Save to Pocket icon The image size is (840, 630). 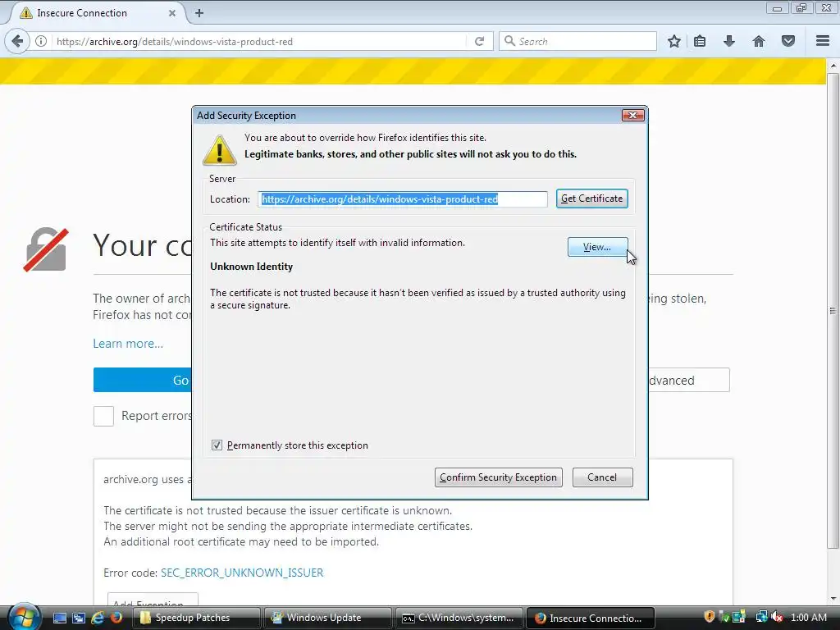tap(788, 41)
